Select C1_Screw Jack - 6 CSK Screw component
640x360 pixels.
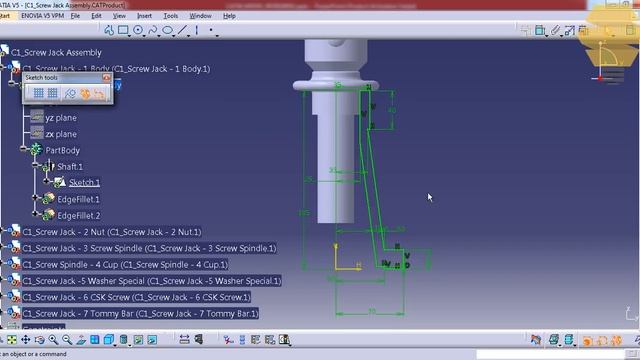[x=136, y=297]
